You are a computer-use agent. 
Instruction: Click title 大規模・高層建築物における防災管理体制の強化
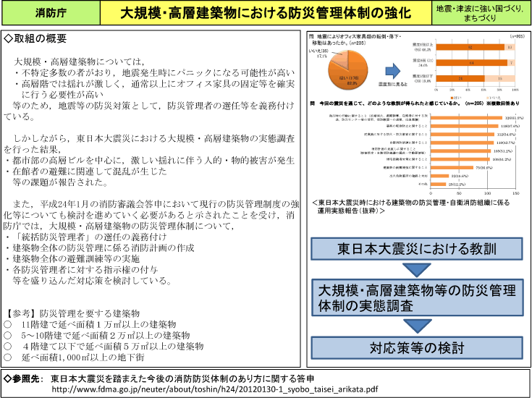266,13
